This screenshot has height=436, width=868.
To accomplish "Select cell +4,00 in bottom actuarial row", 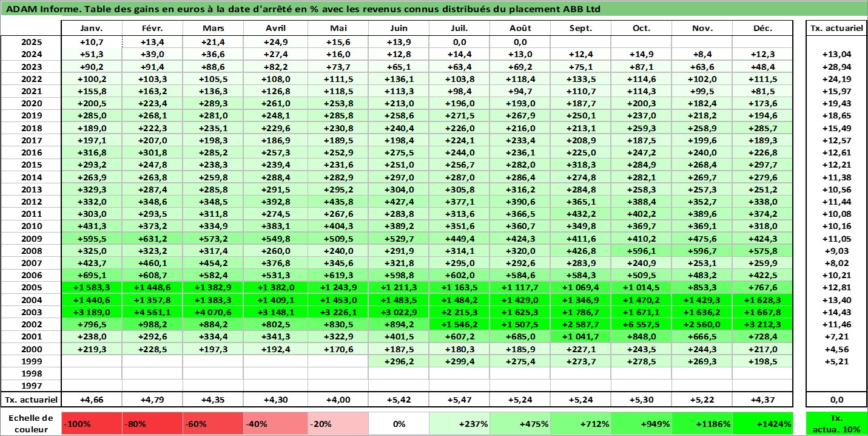I will pyautogui.click(x=338, y=400).
